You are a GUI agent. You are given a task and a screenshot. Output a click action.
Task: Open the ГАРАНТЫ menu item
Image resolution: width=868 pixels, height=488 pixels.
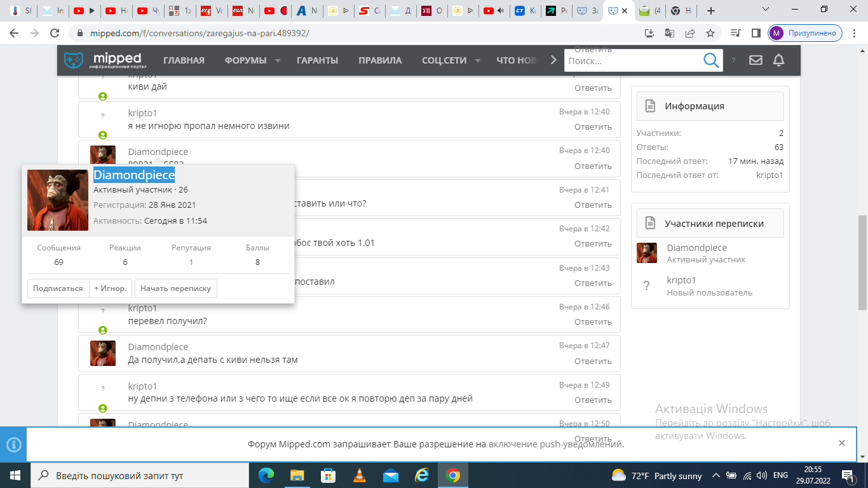pyautogui.click(x=317, y=60)
